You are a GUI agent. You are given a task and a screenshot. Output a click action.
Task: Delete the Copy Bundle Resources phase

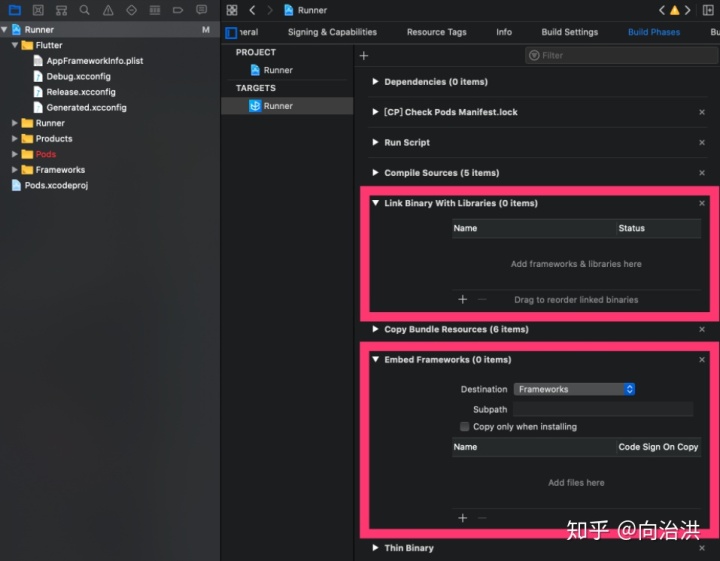click(702, 329)
